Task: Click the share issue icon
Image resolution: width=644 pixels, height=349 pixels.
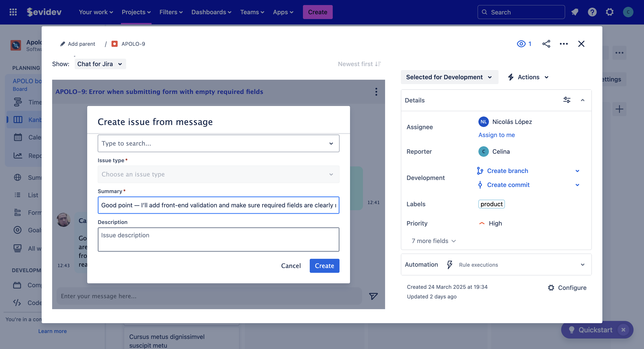Action: pyautogui.click(x=546, y=44)
